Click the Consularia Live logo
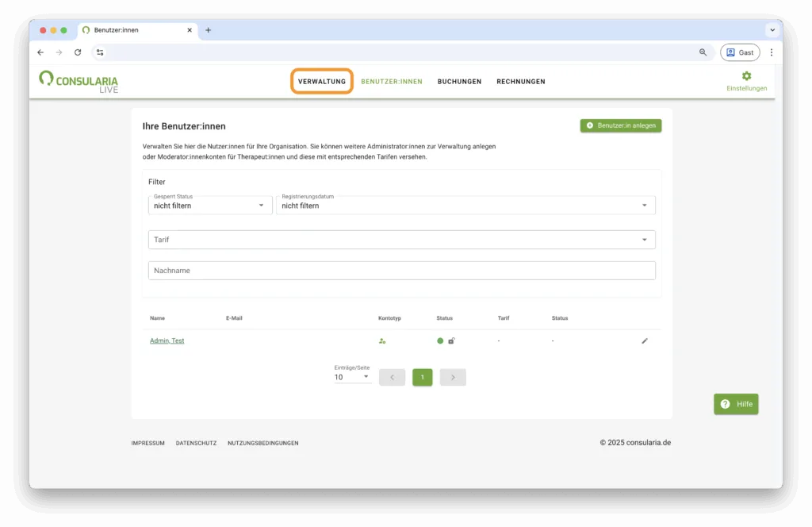812x527 pixels. pos(79,82)
